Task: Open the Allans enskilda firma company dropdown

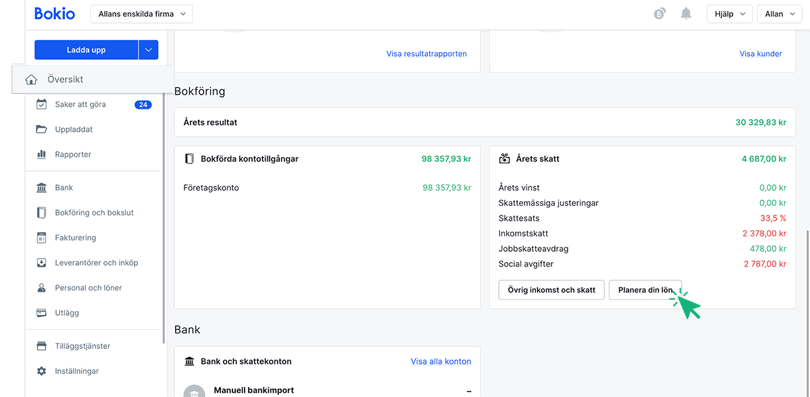Action: pos(142,14)
